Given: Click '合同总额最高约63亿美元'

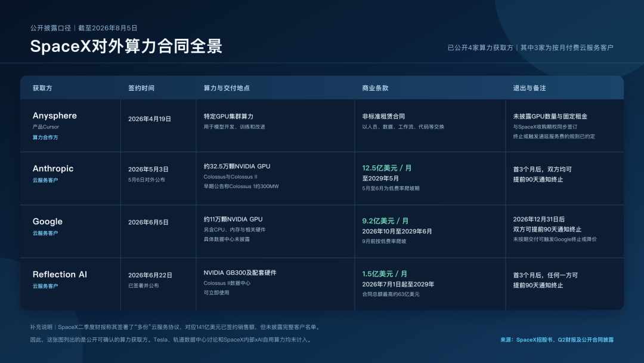Looking at the screenshot, I should (391, 294).
